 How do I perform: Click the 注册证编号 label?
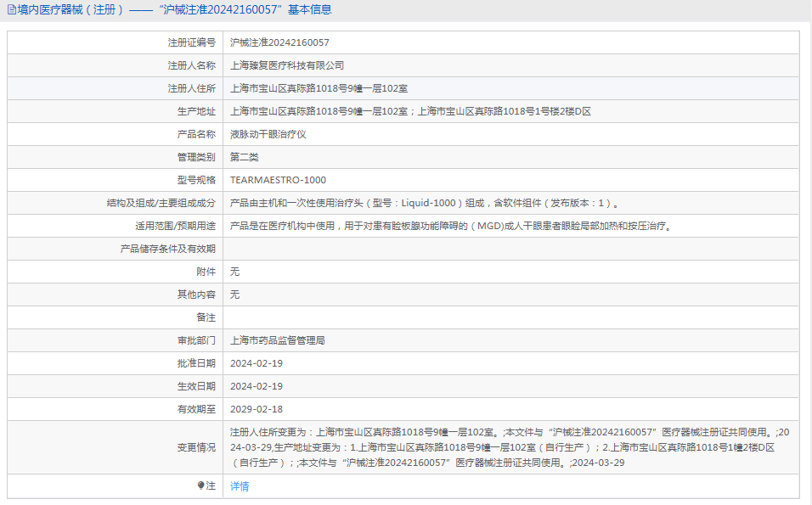click(192, 42)
